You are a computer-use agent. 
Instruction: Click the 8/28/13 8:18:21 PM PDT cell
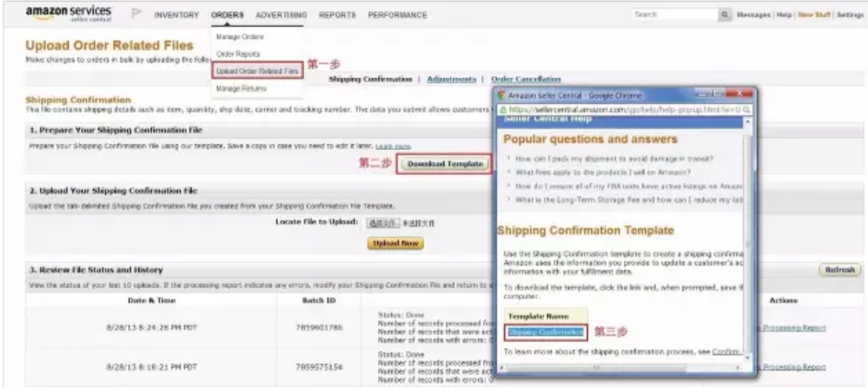pos(152,367)
